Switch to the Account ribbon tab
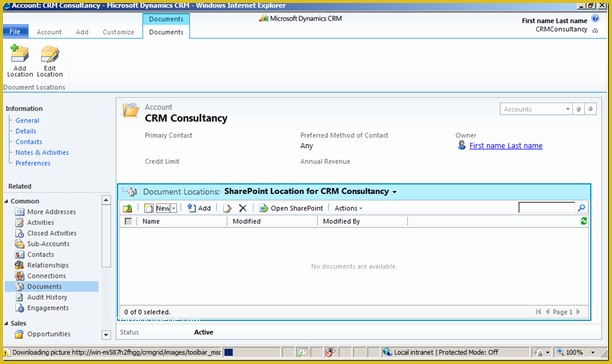 coord(49,32)
